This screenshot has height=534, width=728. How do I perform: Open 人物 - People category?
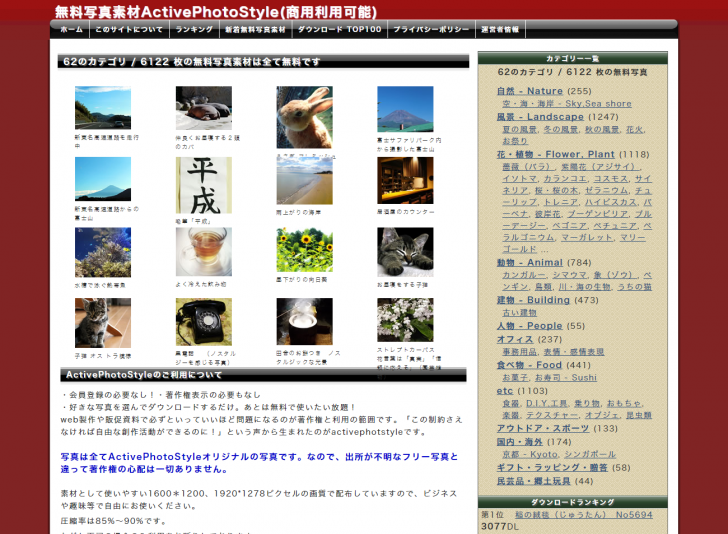pyautogui.click(x=529, y=326)
